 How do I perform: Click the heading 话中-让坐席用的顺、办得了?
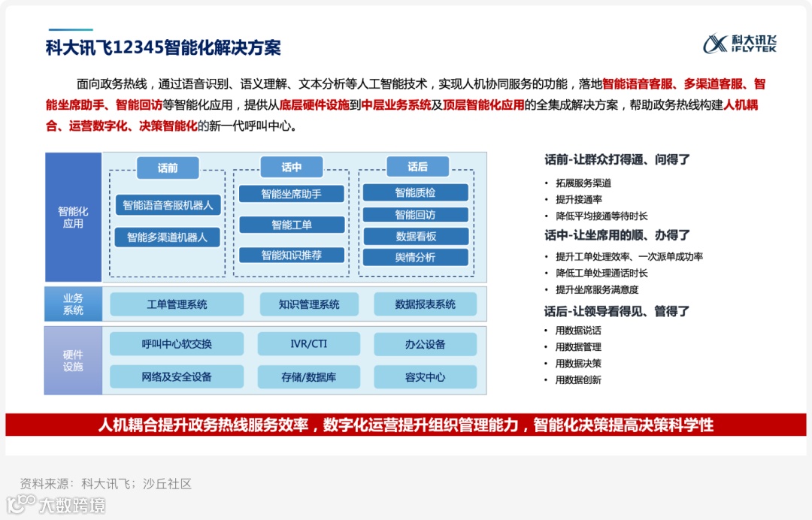coord(617,235)
